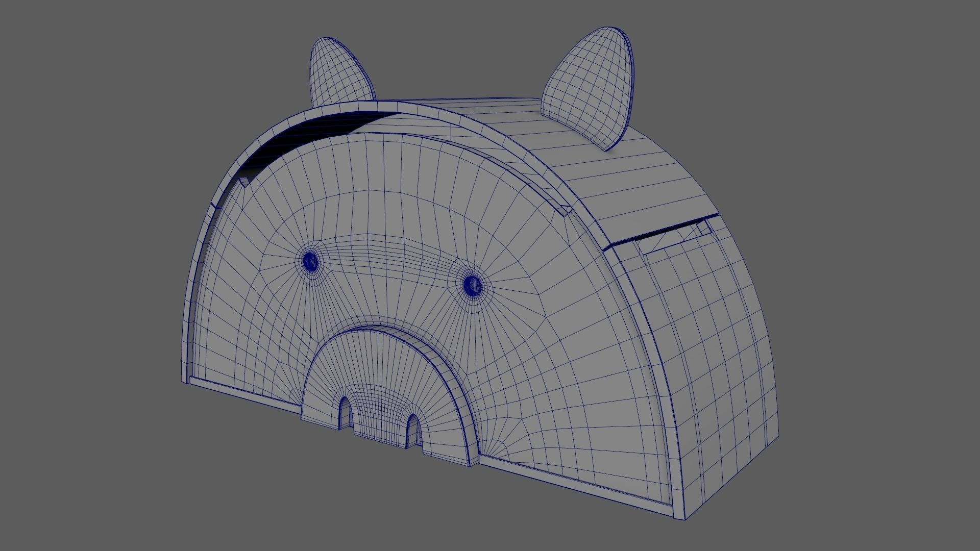Click the small notch on upper left rim
Image resolution: width=980 pixels, height=551 pixels.
(x=245, y=182)
